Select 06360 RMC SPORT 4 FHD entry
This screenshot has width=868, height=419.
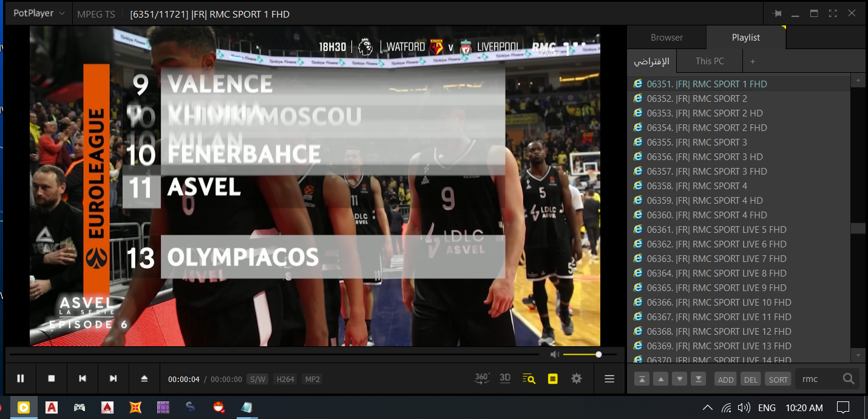click(x=739, y=215)
